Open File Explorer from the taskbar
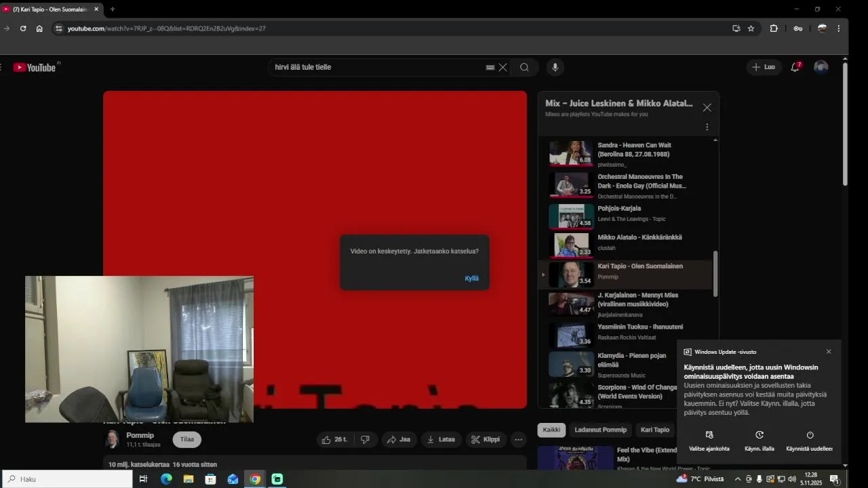 pos(189,479)
